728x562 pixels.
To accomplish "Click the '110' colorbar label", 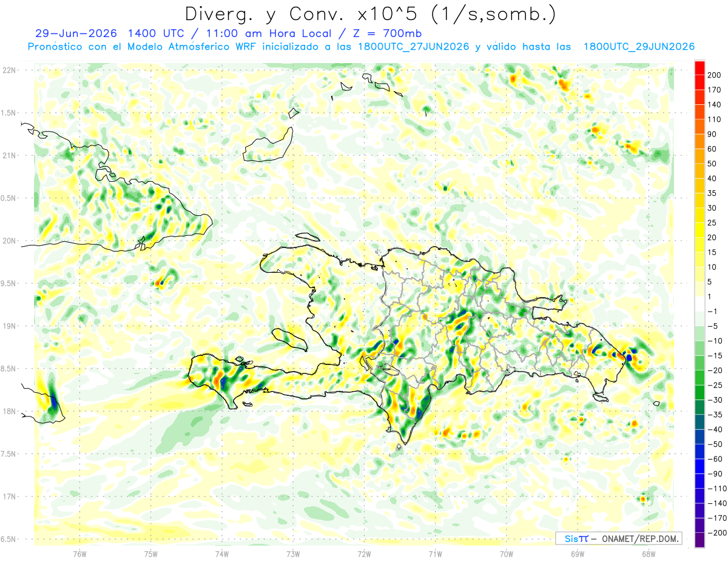I will pos(715,119).
